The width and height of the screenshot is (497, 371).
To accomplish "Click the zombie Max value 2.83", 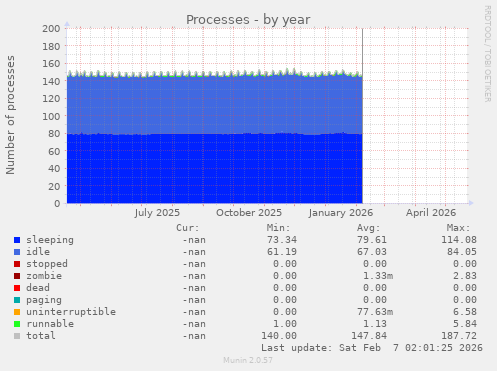I will click(465, 276).
